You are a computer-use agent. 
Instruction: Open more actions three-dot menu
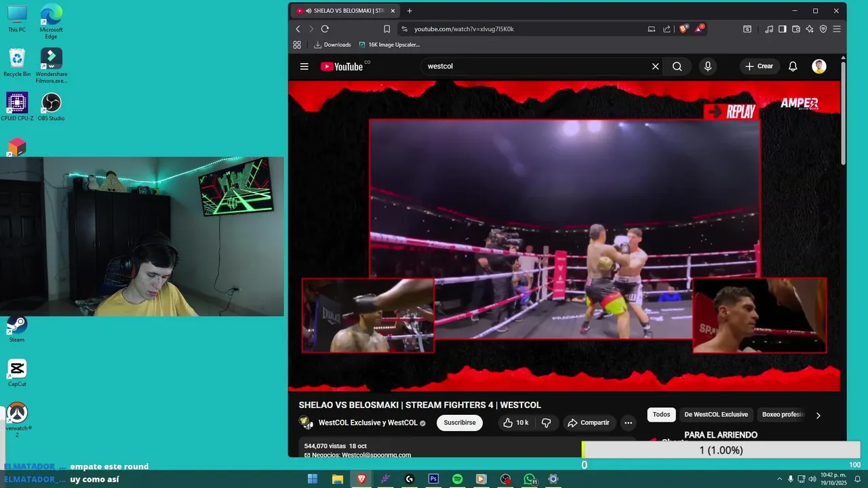[x=628, y=422]
